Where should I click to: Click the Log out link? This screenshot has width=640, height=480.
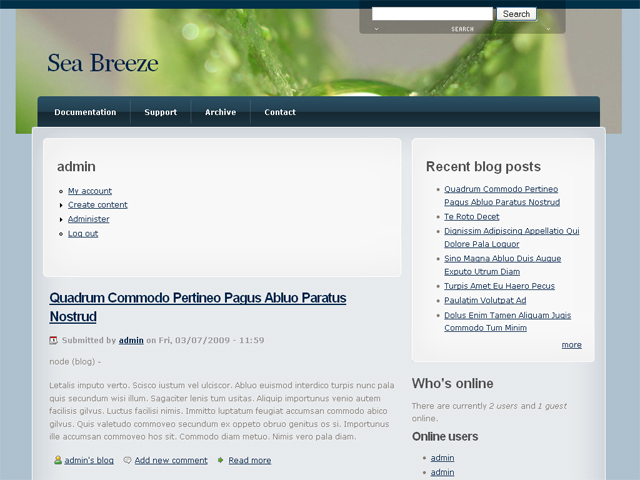[83, 233]
